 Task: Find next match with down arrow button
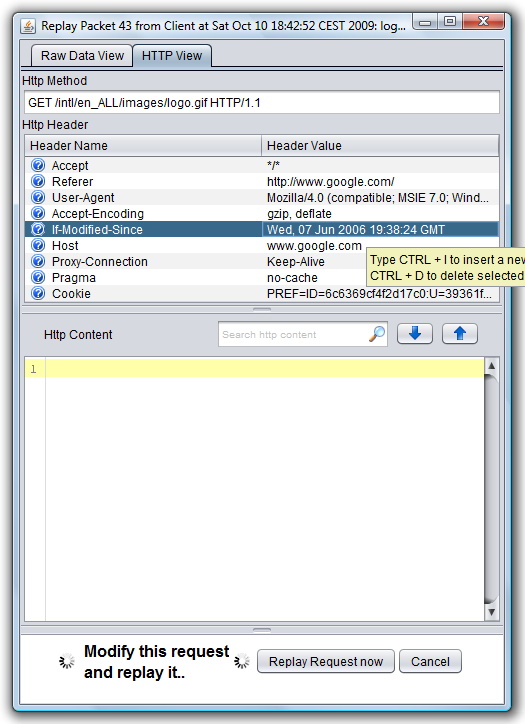coord(415,334)
